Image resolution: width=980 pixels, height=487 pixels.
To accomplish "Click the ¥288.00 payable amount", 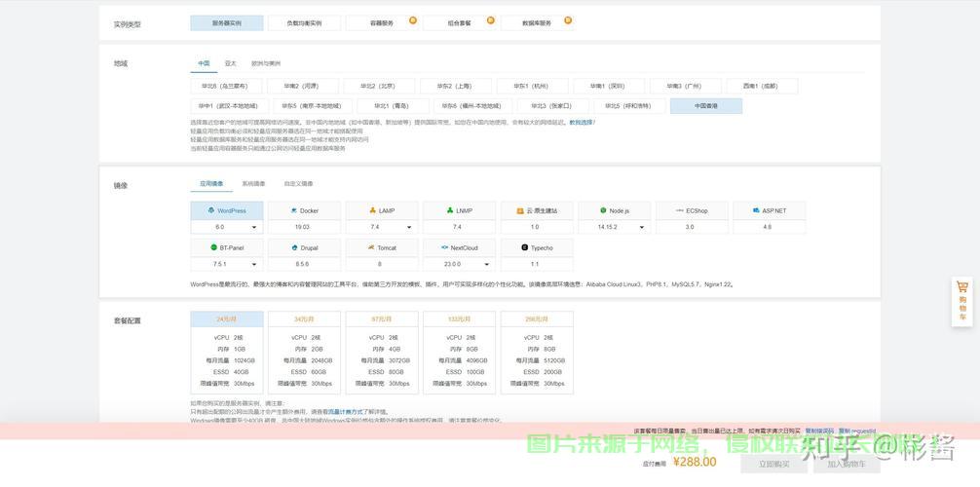I will click(695, 462).
